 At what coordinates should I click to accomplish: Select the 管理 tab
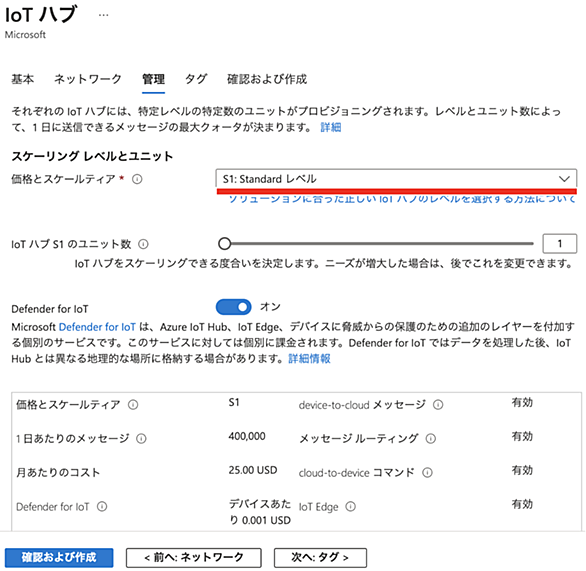coord(153,79)
